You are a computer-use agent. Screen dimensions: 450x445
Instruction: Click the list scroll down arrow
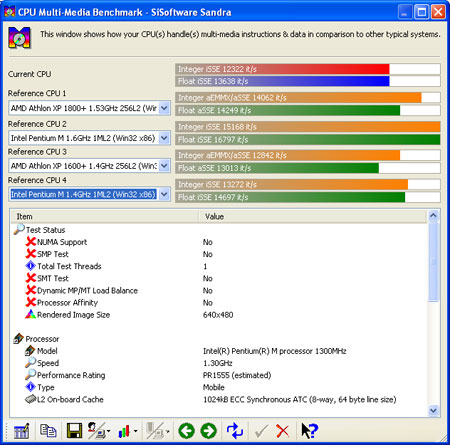click(433, 410)
